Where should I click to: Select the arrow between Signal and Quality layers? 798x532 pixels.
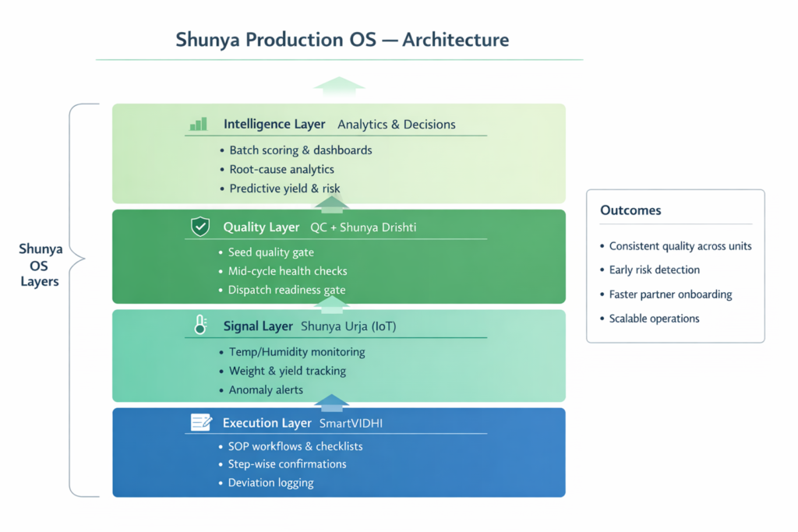(x=333, y=304)
